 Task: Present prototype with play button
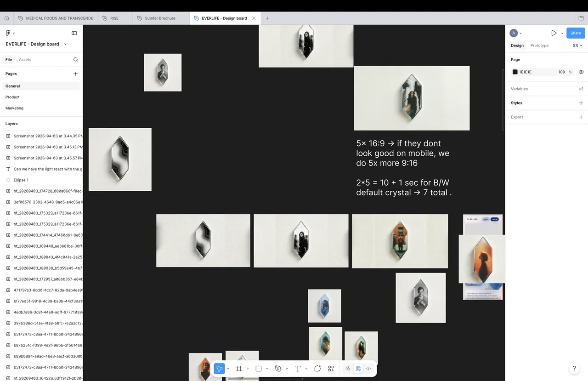[x=554, y=33]
